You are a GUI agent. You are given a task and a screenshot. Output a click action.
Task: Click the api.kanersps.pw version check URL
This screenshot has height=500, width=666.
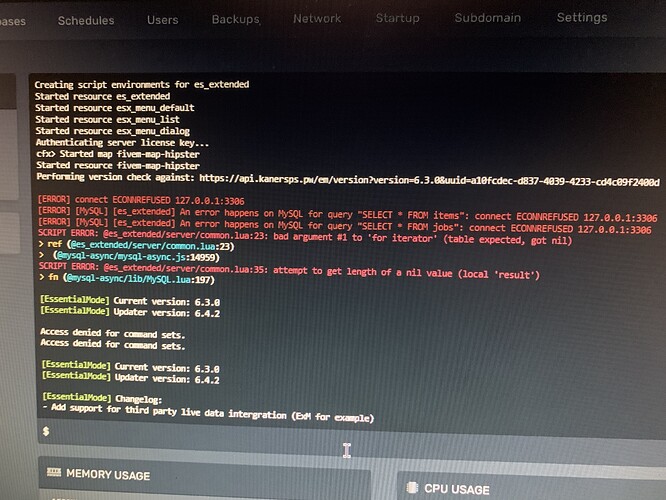(x=429, y=180)
